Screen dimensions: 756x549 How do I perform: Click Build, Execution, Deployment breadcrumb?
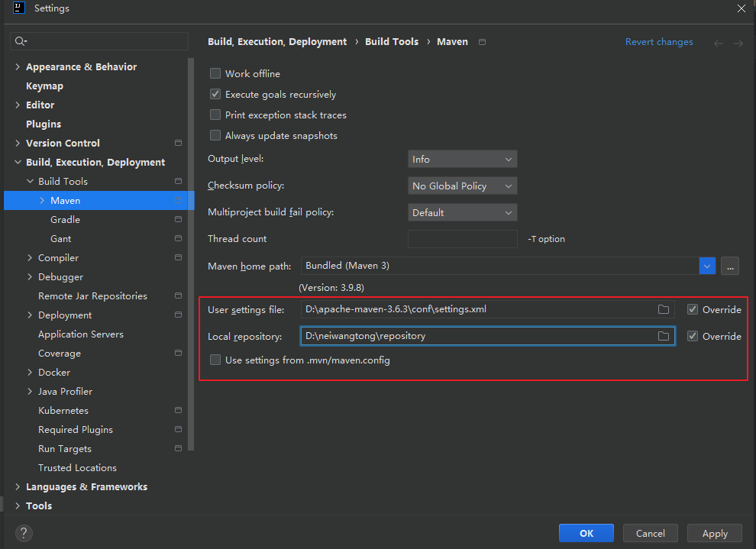277,41
